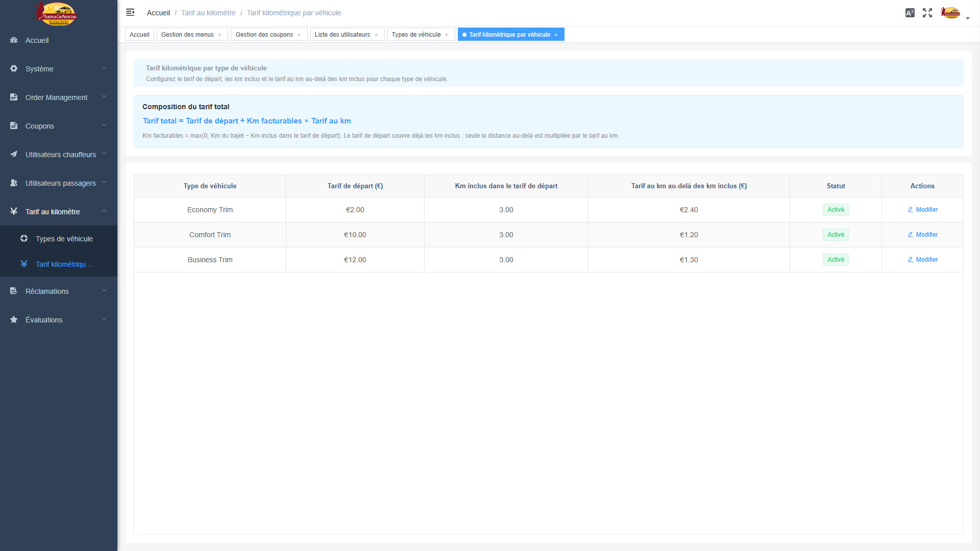Click the Order Management document icon

point(14,97)
